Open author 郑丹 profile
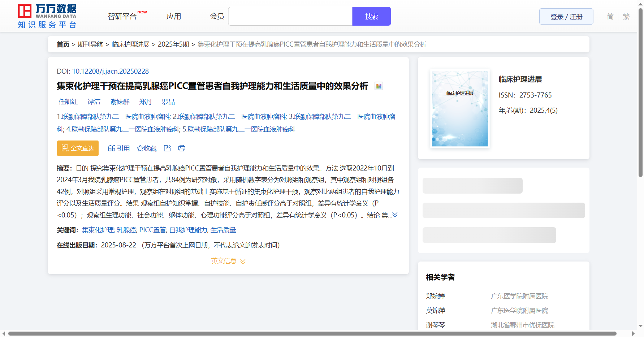Image resolution: width=644 pixels, height=337 pixels. click(x=146, y=102)
